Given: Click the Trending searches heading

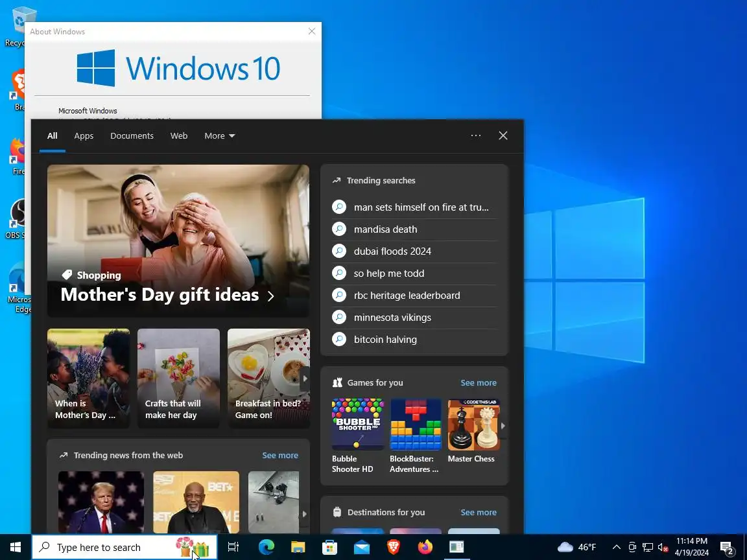Looking at the screenshot, I should click(x=381, y=180).
